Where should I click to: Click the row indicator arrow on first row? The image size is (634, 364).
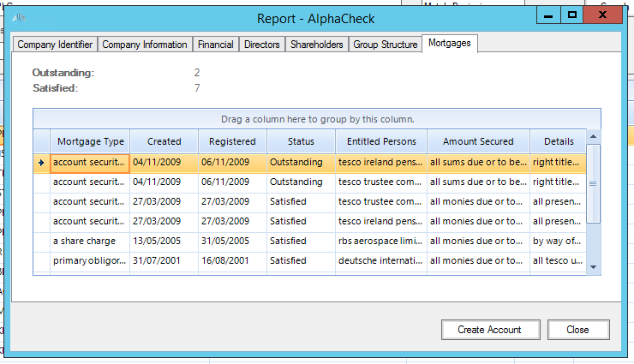click(41, 163)
